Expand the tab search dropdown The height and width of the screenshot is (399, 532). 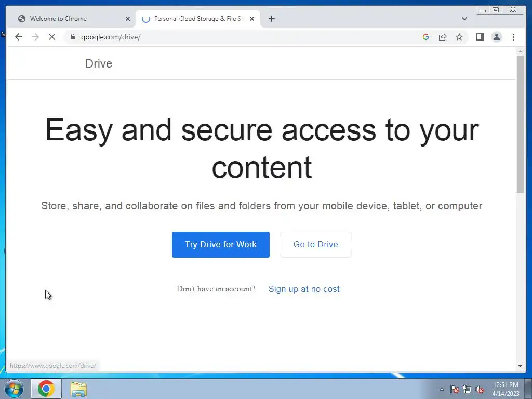pos(464,19)
